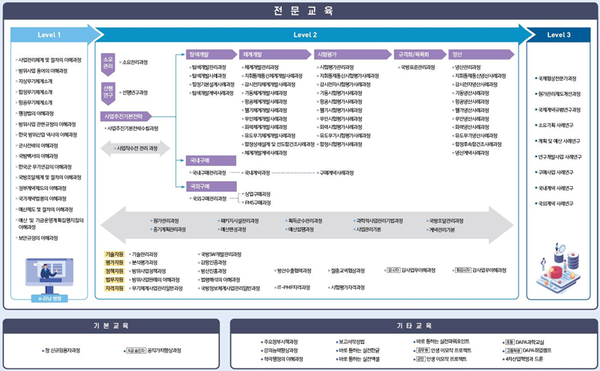The image size is (600, 371).
Task: Click 방산수출협력과정 course text
Action: coord(294,271)
